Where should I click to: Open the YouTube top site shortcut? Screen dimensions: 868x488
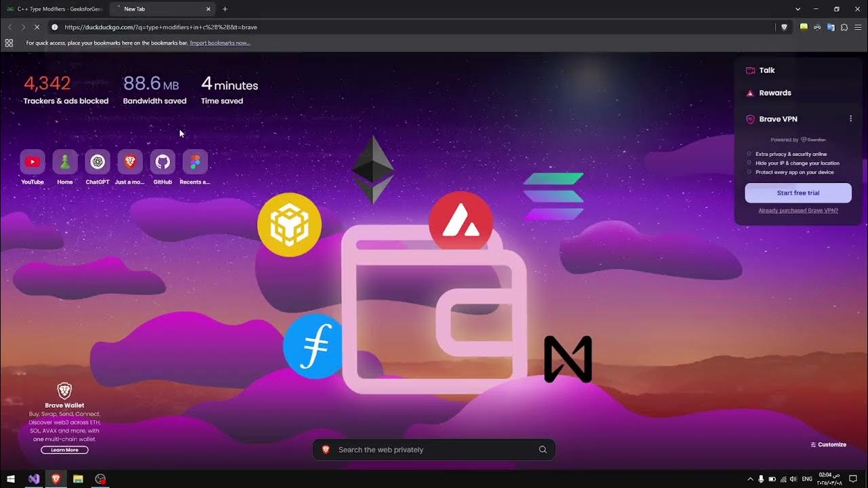pyautogui.click(x=32, y=162)
